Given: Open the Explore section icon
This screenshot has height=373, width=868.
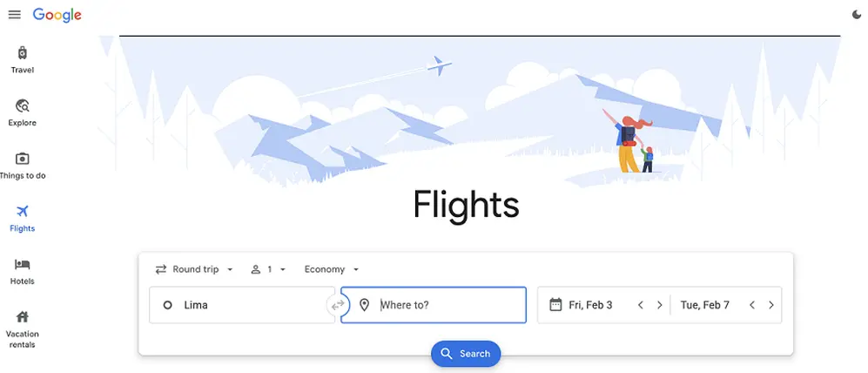Looking at the screenshot, I should [22, 105].
